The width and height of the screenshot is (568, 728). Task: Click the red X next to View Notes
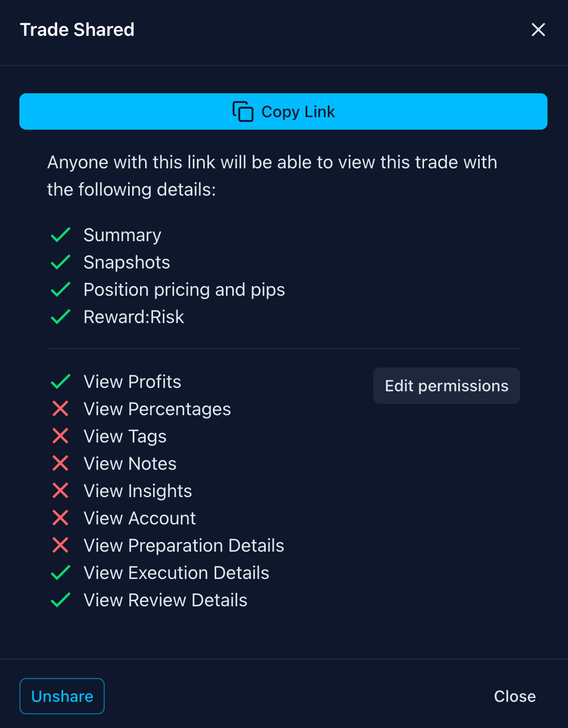coord(60,464)
